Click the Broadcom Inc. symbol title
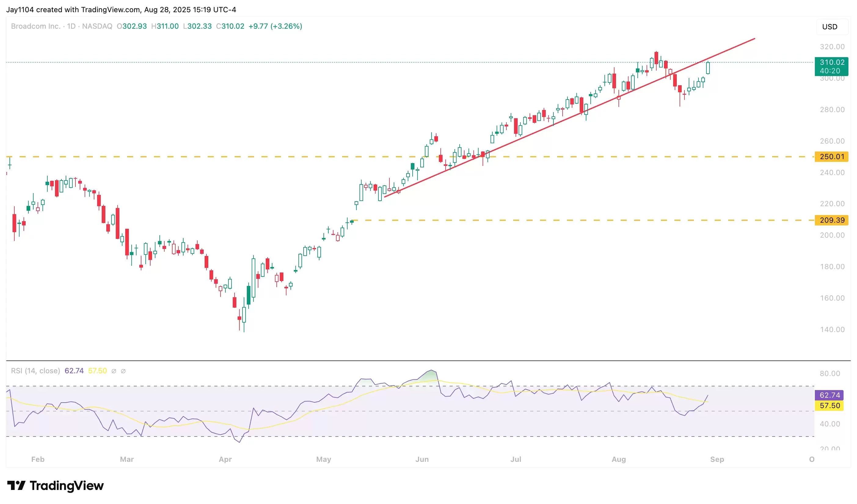This screenshot has width=857, height=504. pyautogui.click(x=36, y=26)
